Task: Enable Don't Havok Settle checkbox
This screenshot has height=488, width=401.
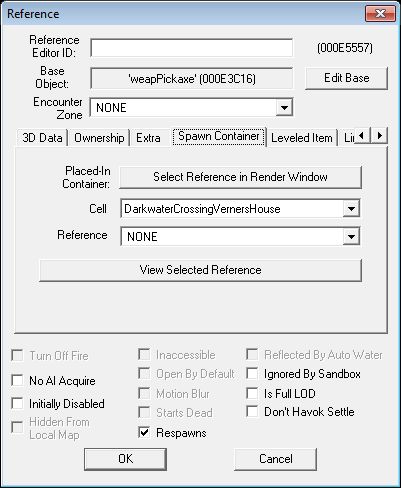Action: click(252, 411)
